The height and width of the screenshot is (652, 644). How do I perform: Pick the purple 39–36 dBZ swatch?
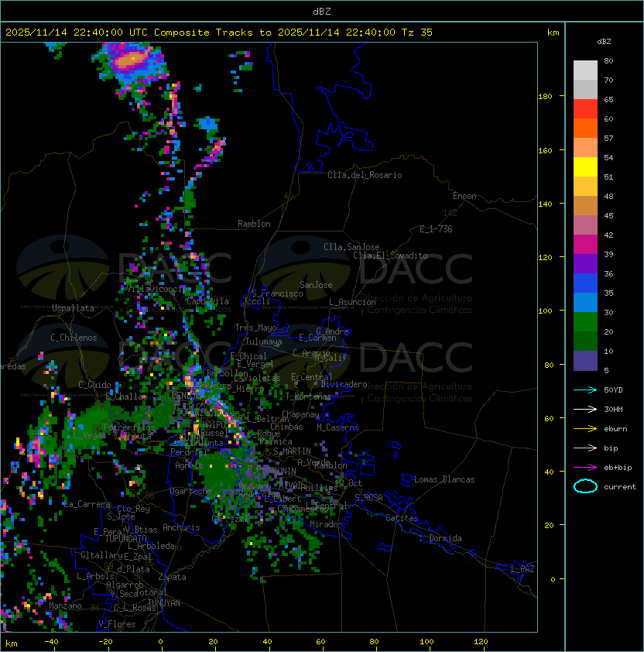point(585,263)
